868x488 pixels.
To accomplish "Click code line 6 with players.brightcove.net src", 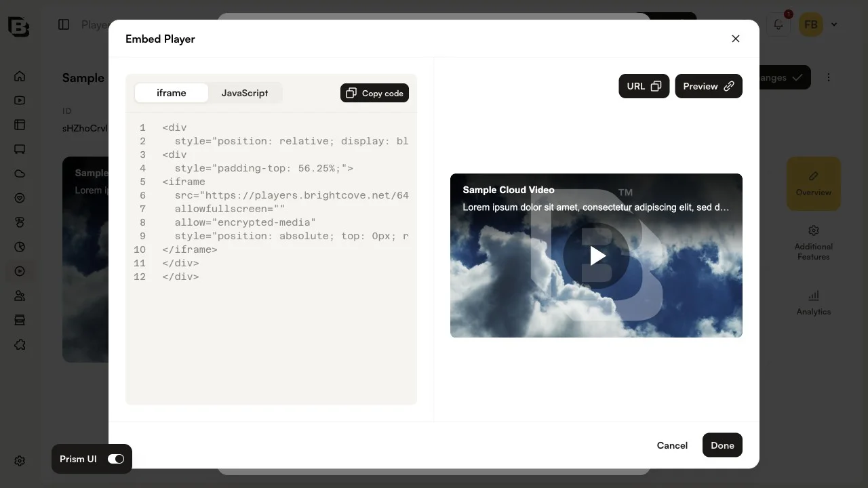I will pyautogui.click(x=292, y=195).
